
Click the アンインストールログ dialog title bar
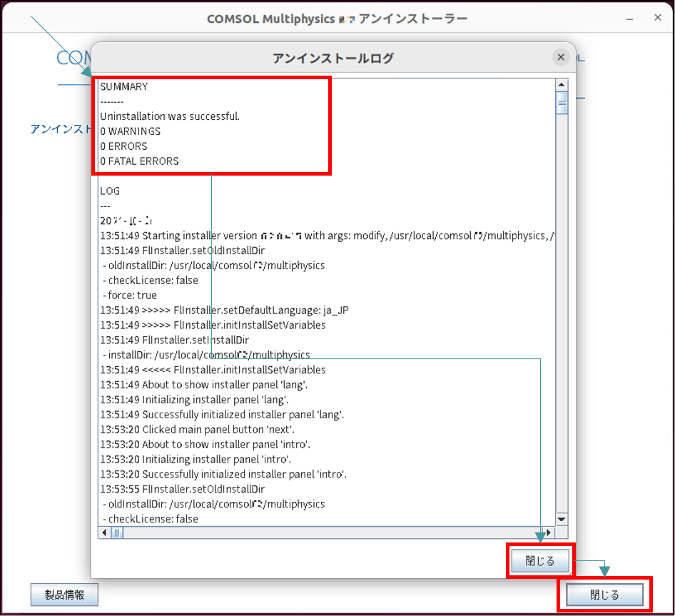click(x=333, y=58)
